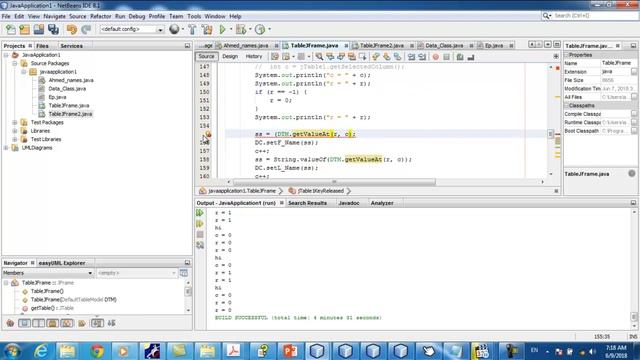Click the Clean and Build Project icon
The height and width of the screenshot is (360, 640).
coord(207,29)
